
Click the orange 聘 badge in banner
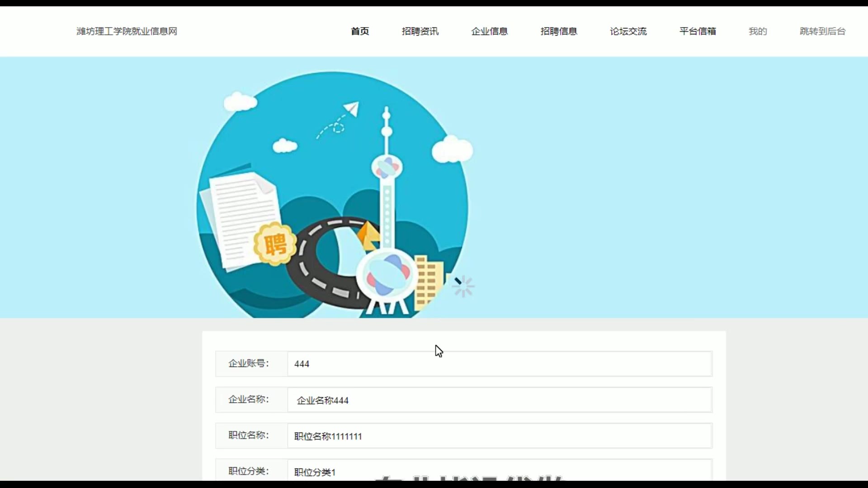[275, 244]
